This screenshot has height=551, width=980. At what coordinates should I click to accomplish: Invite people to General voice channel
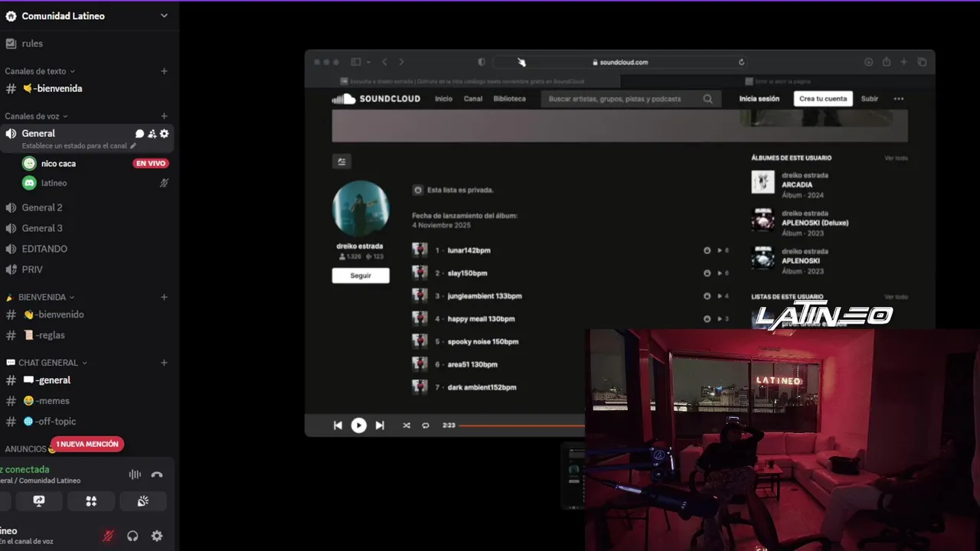(x=152, y=133)
